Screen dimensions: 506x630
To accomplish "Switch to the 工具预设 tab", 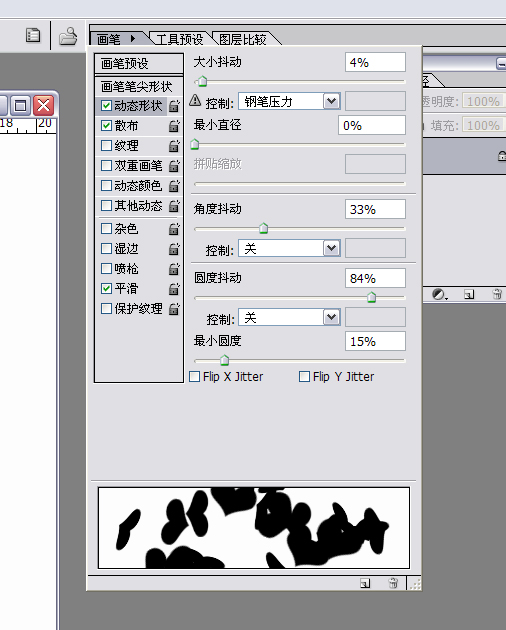I will [x=179, y=39].
